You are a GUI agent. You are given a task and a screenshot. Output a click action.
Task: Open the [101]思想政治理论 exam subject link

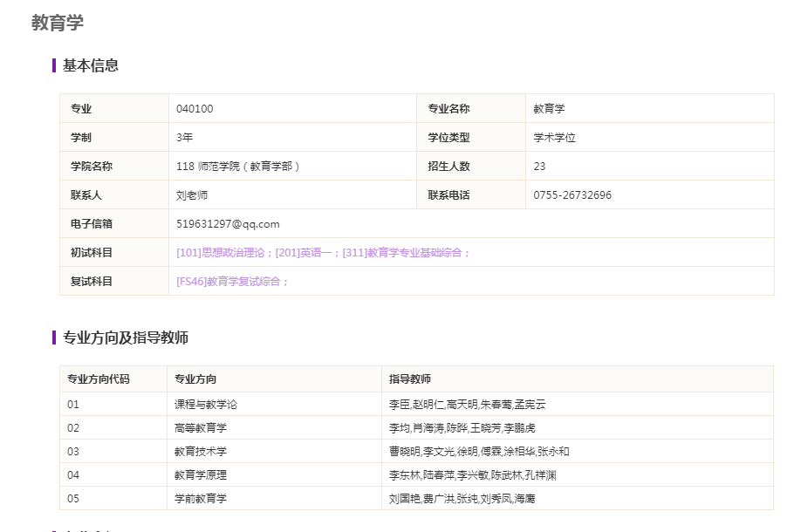click(x=220, y=253)
